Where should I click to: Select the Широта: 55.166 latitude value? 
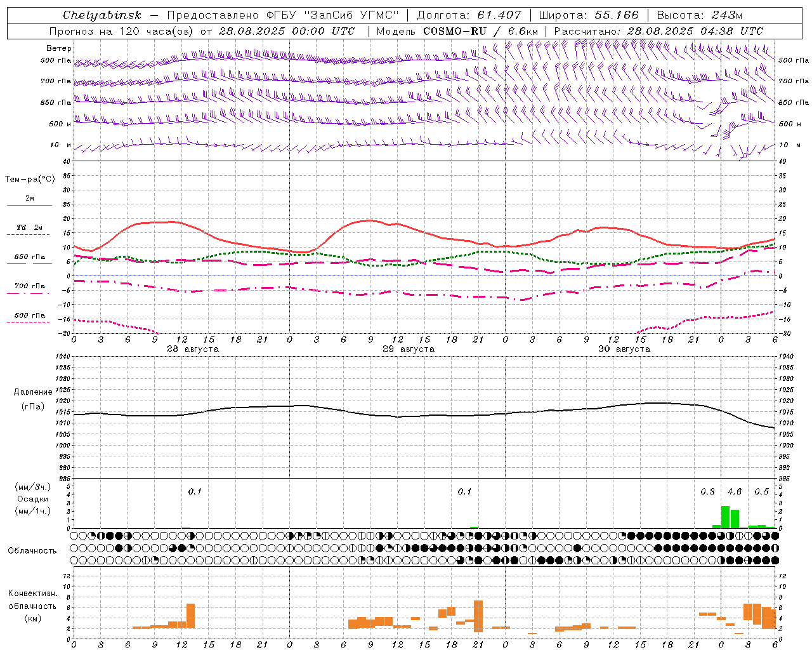point(589,15)
